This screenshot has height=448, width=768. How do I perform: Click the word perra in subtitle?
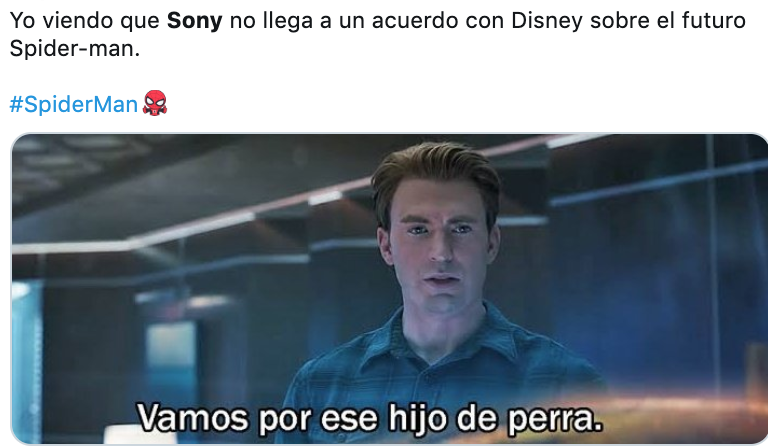pyautogui.click(x=554, y=420)
